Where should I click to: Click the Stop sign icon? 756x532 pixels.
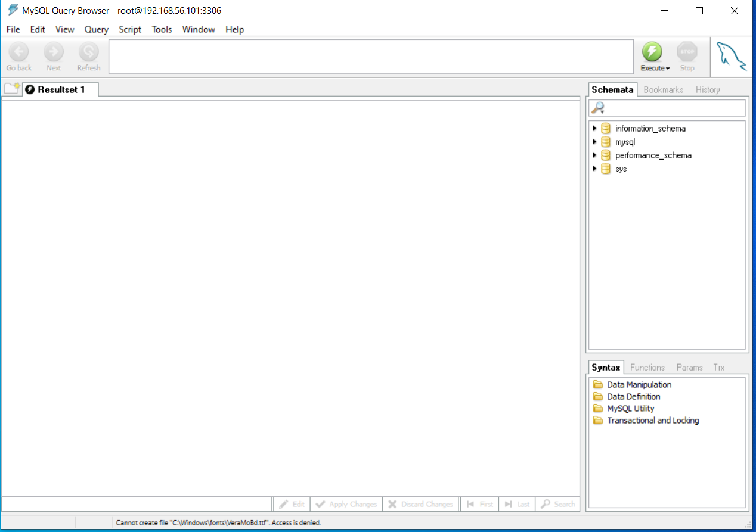(x=687, y=52)
